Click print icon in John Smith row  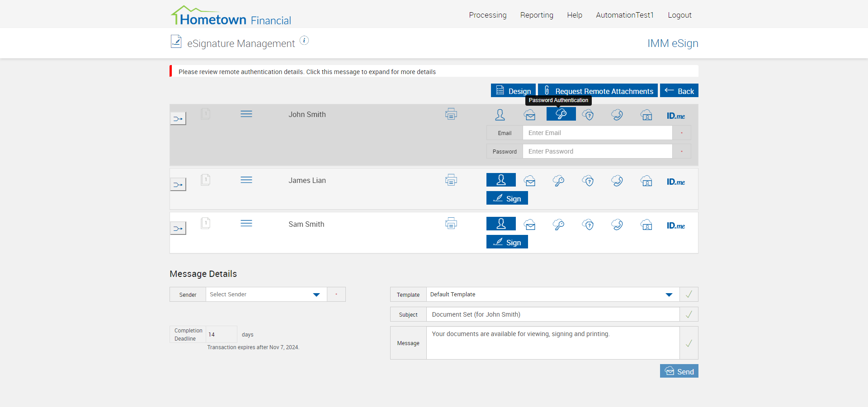451,114
